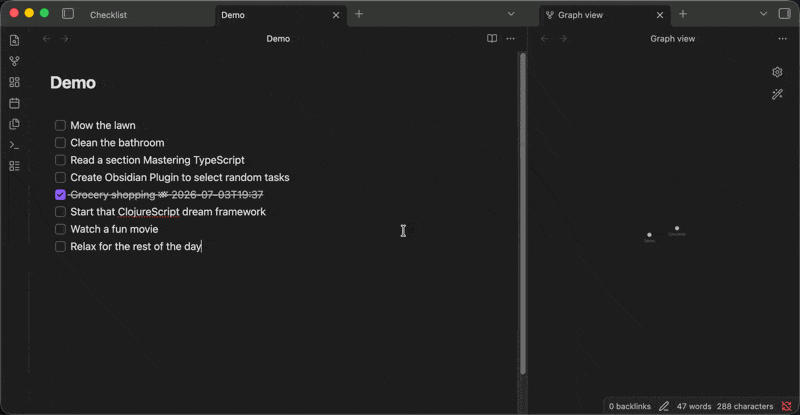This screenshot has width=800, height=415.
Task: Open command palette terminal icon
Action: [14, 145]
